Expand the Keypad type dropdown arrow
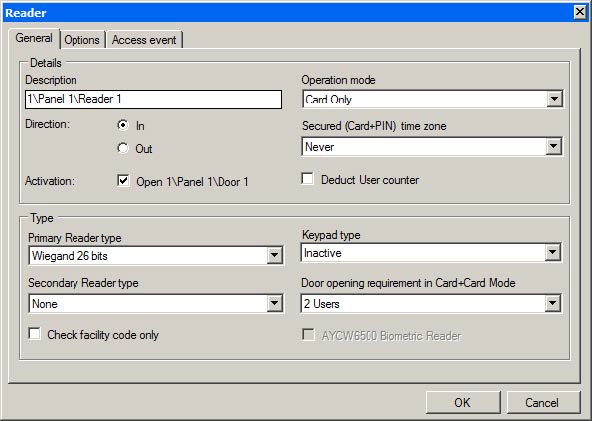Image resolution: width=592 pixels, height=421 pixels. click(553, 252)
